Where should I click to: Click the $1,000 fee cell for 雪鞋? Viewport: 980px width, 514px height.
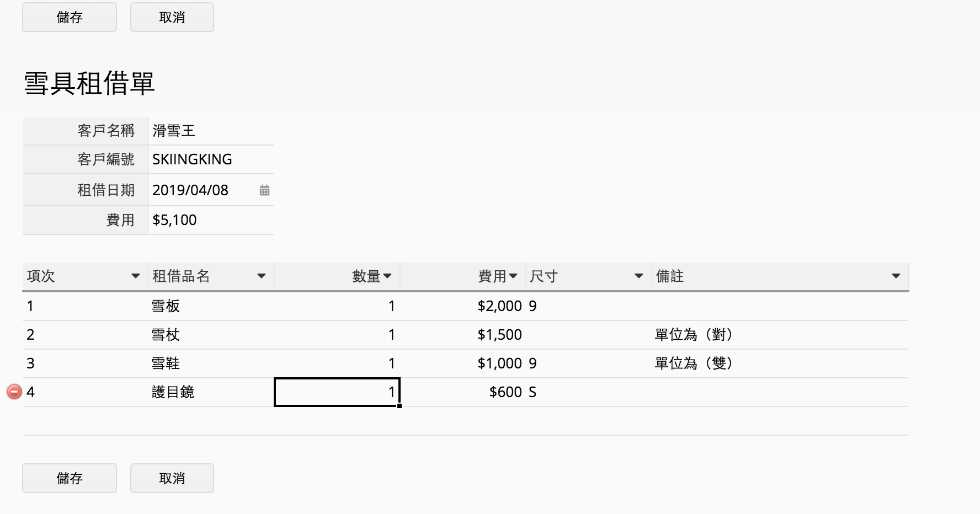(462, 363)
